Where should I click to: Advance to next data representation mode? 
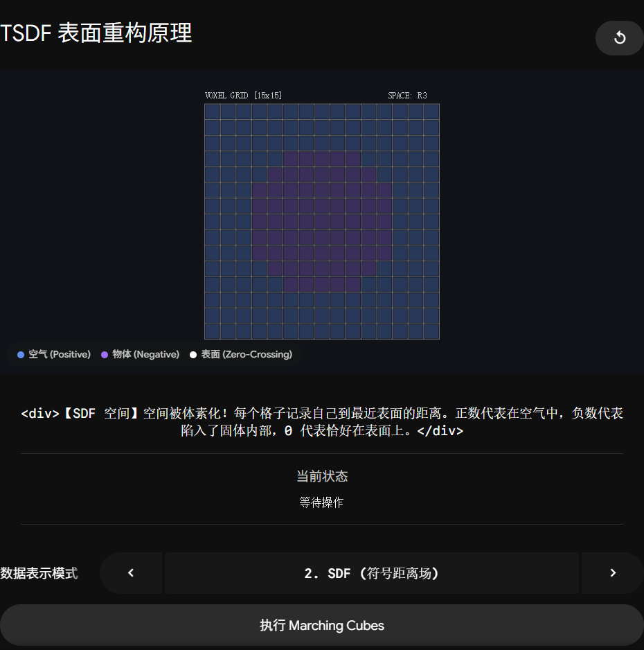tap(613, 573)
